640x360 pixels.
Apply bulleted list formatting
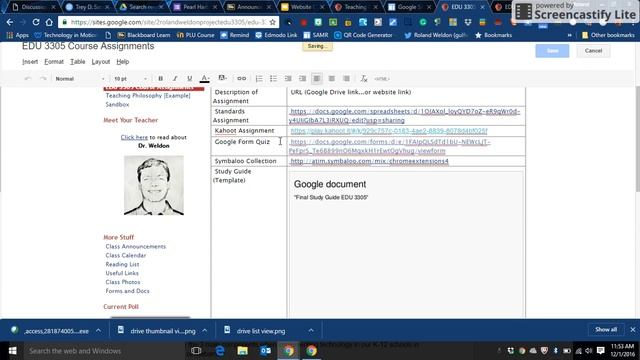(273, 78)
